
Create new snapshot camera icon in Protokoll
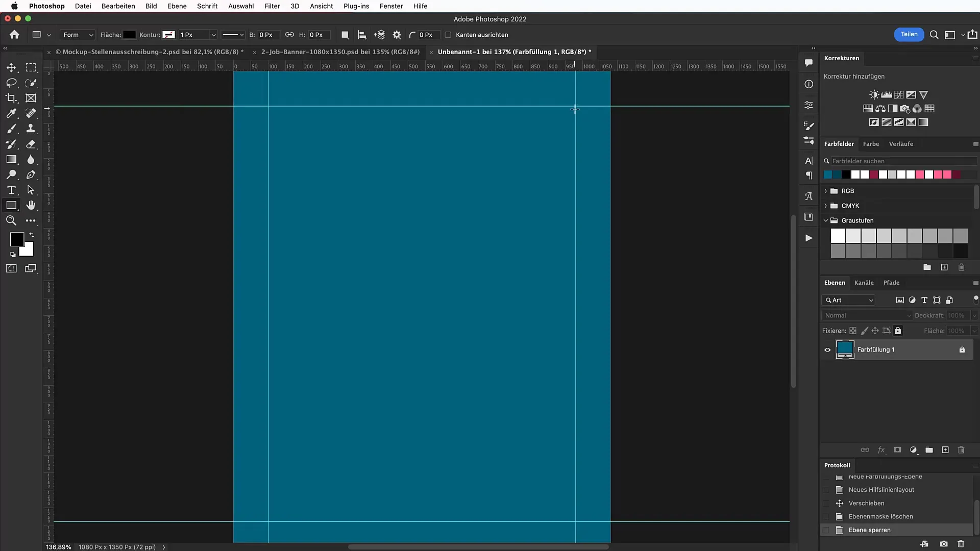(x=944, y=544)
